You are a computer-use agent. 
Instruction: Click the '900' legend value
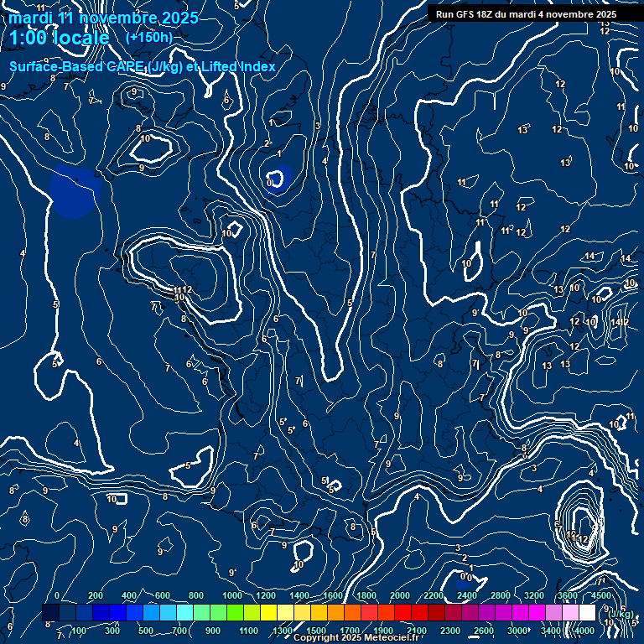213,631
